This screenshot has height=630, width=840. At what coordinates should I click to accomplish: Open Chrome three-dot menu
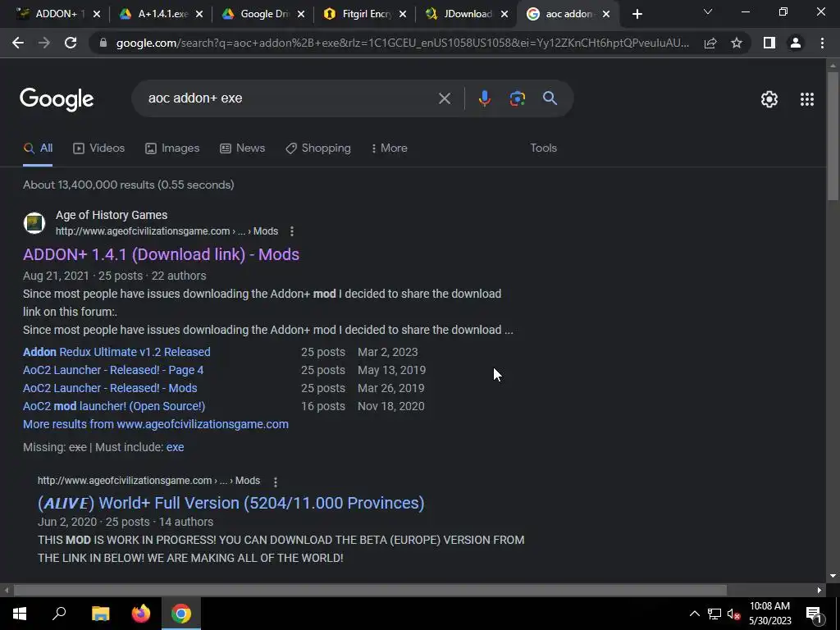click(x=822, y=43)
